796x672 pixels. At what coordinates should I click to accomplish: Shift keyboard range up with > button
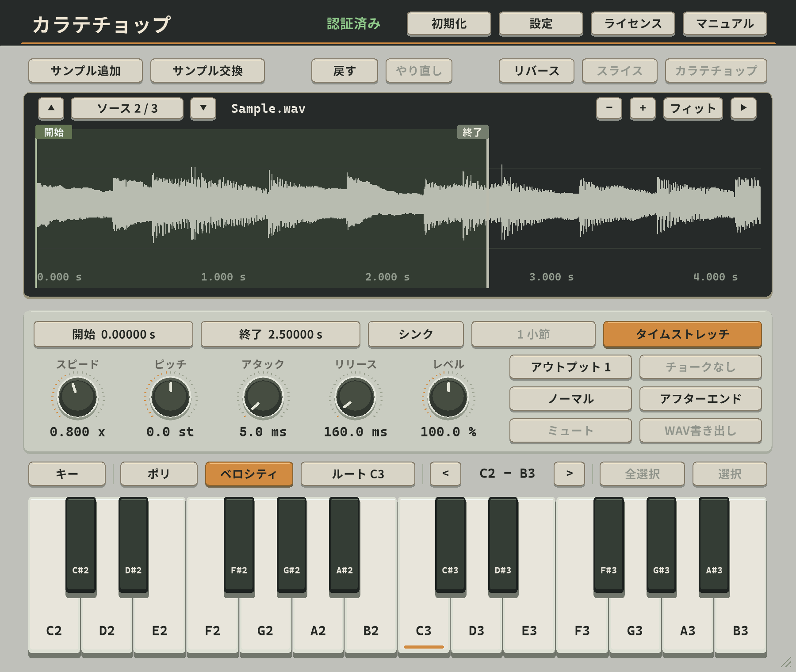pyautogui.click(x=569, y=474)
